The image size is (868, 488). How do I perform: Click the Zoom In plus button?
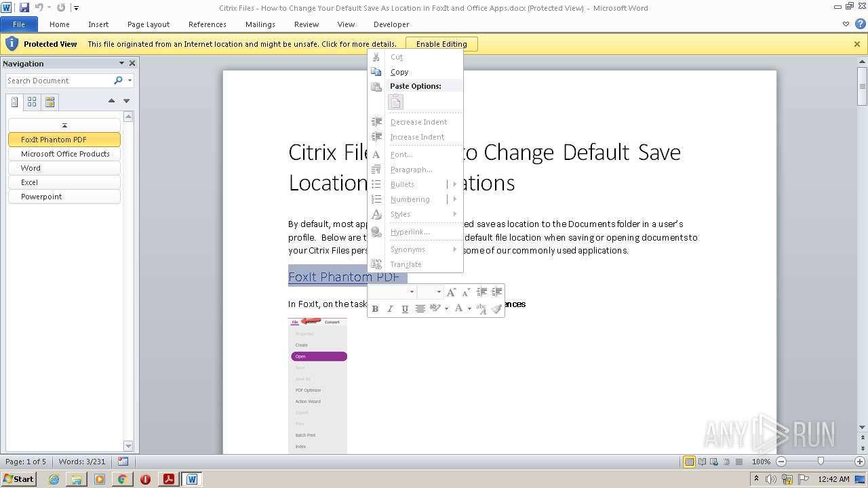[x=860, y=462]
